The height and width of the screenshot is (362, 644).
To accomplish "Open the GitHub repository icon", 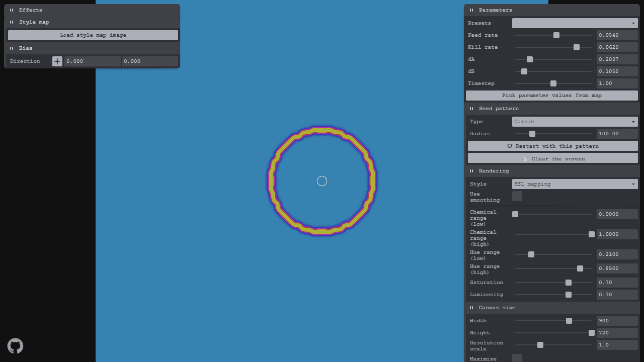I will pyautogui.click(x=15, y=346).
